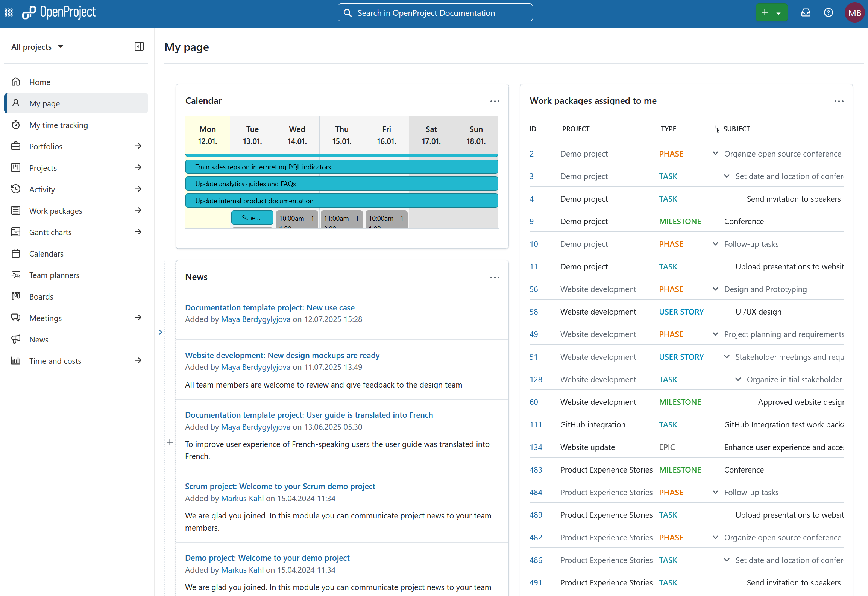Screen dimensions: 868x596
Task: Open the notifications inbox
Action: pos(806,12)
